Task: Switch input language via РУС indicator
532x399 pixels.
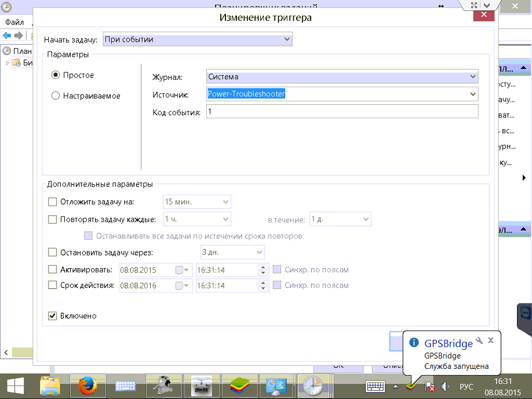Action: click(x=467, y=386)
